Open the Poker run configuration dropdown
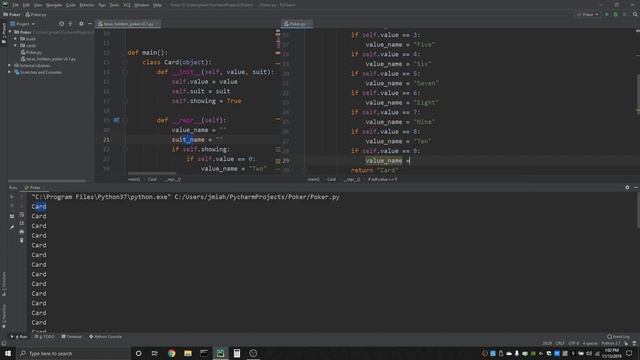The width and height of the screenshot is (640, 360). pos(588,15)
